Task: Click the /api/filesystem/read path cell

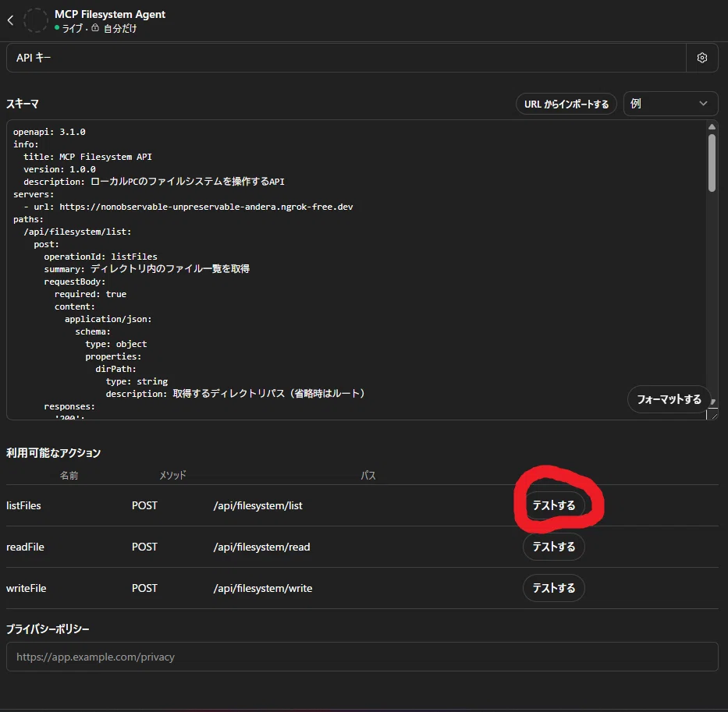Action: coord(261,547)
